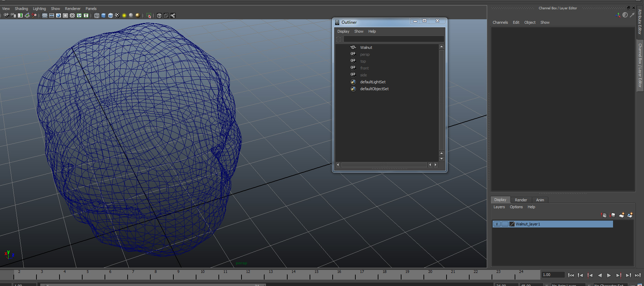Viewport: 644px width, 286px height.
Task: Enable Smooth Shade All cube icon
Action: [x=104, y=15]
